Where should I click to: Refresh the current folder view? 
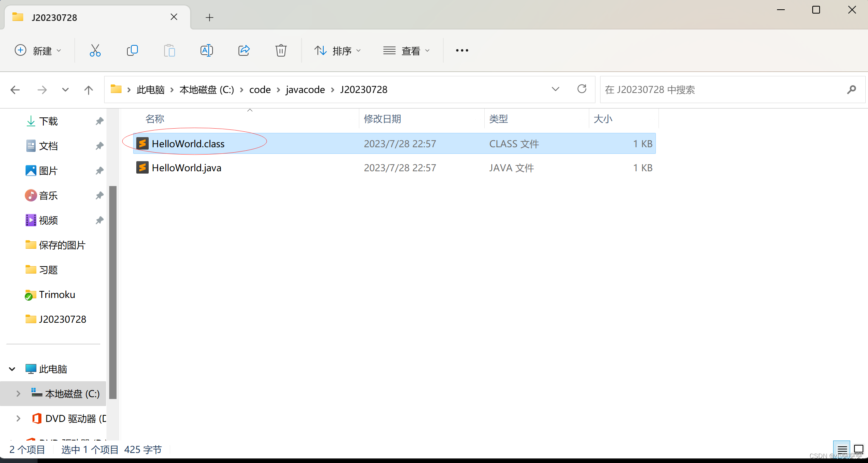click(582, 89)
